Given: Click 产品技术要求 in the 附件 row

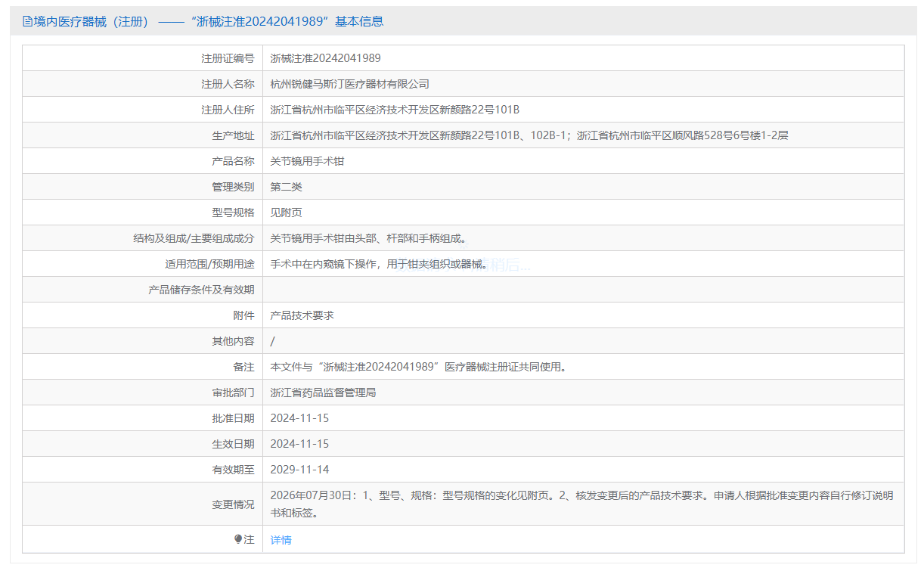Looking at the screenshot, I should [302, 315].
